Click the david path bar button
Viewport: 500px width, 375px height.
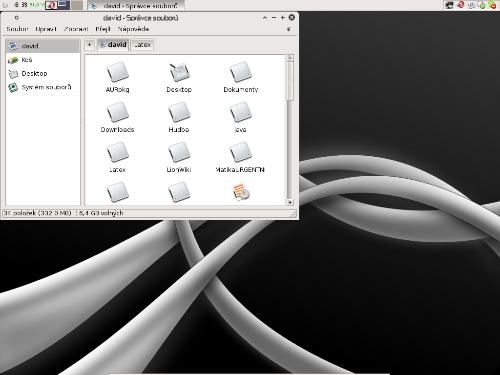[x=113, y=45]
